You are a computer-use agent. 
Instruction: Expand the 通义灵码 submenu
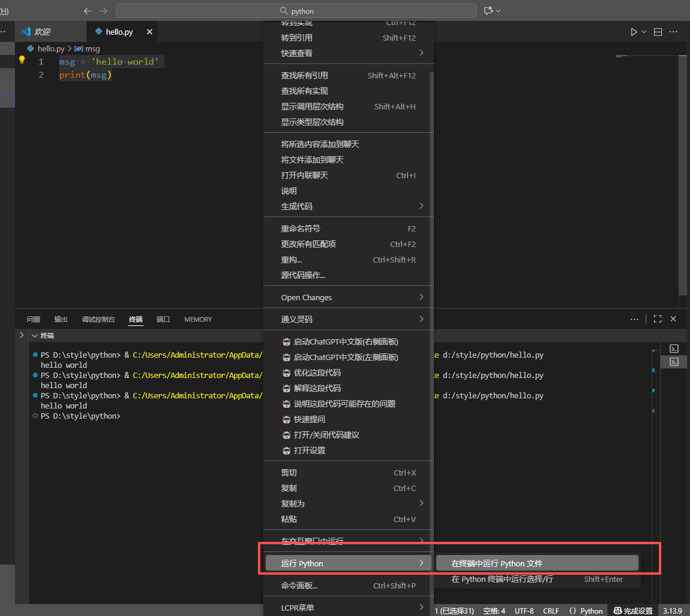[x=348, y=319]
